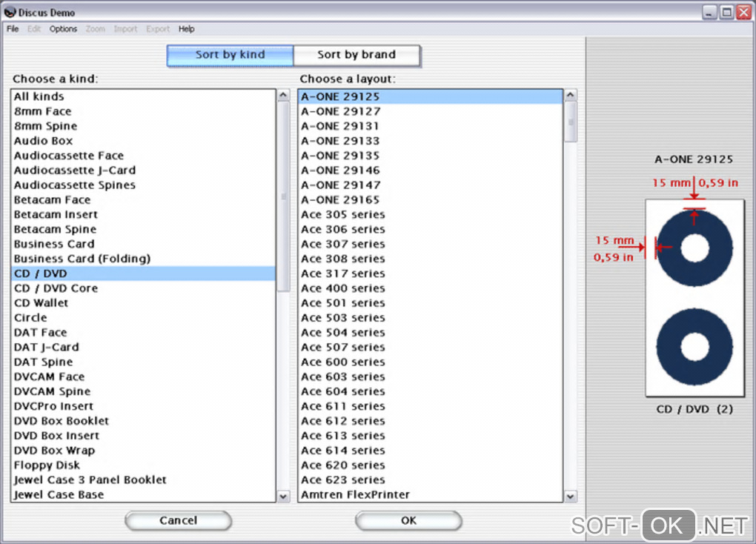Screen dimensions: 756x544
Task: Select 'Ace 612 series' layout
Action: tap(431, 421)
